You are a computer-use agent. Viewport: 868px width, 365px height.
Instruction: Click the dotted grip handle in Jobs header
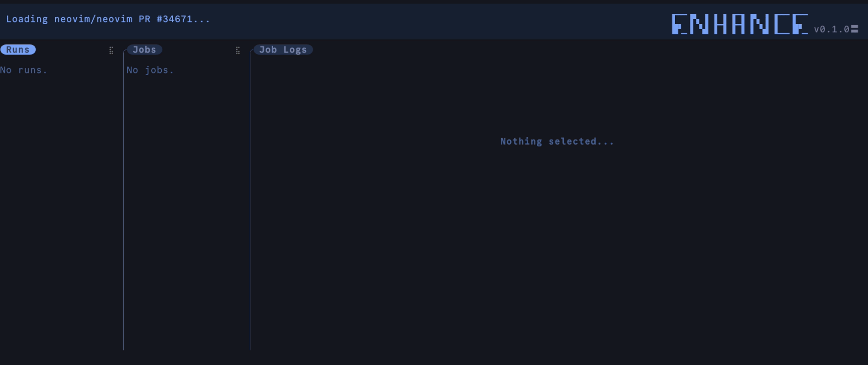(x=238, y=51)
